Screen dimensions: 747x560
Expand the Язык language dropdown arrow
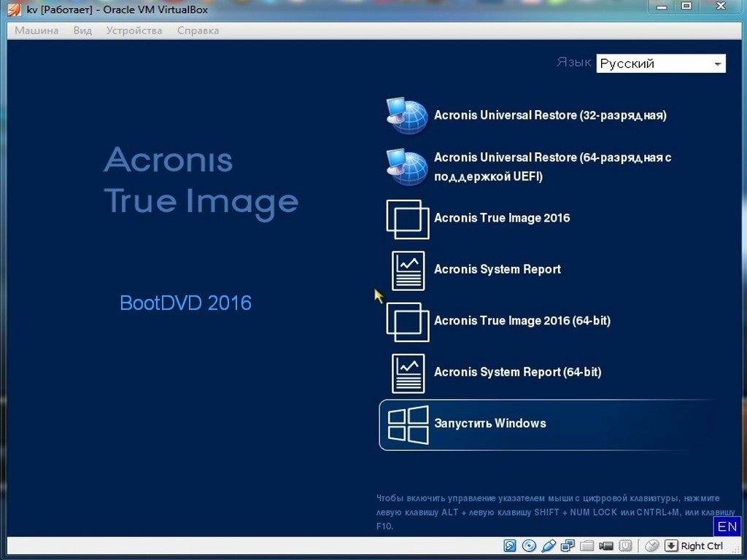point(718,64)
